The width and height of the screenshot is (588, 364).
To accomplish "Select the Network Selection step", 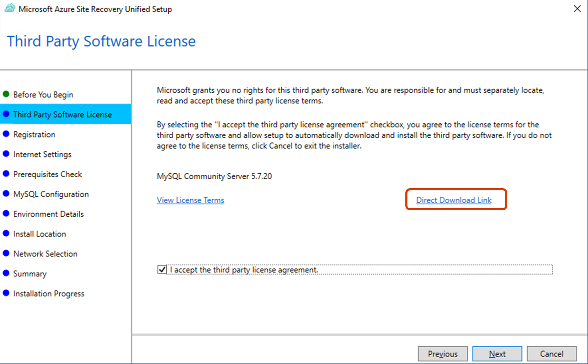I will tap(45, 254).
